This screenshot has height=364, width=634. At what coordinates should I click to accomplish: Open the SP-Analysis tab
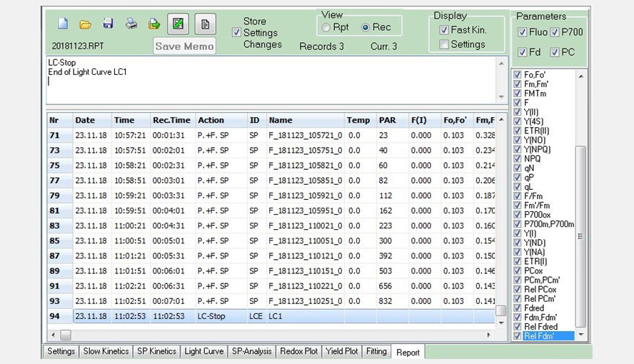[x=251, y=351]
